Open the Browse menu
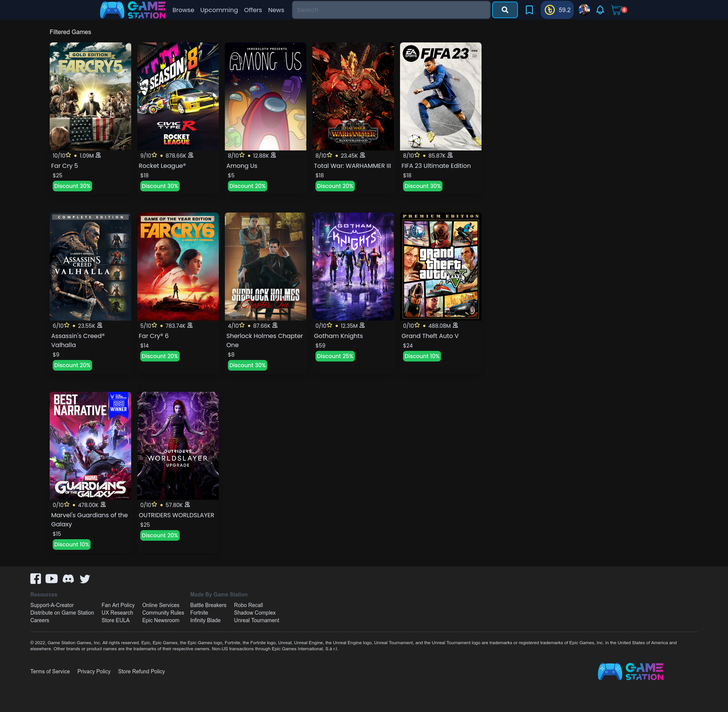 pos(183,10)
